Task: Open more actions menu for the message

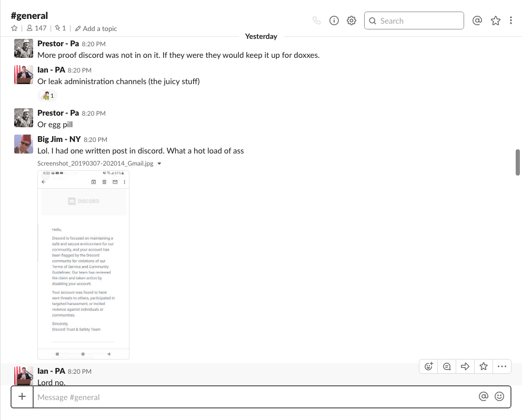Action: (x=502, y=366)
